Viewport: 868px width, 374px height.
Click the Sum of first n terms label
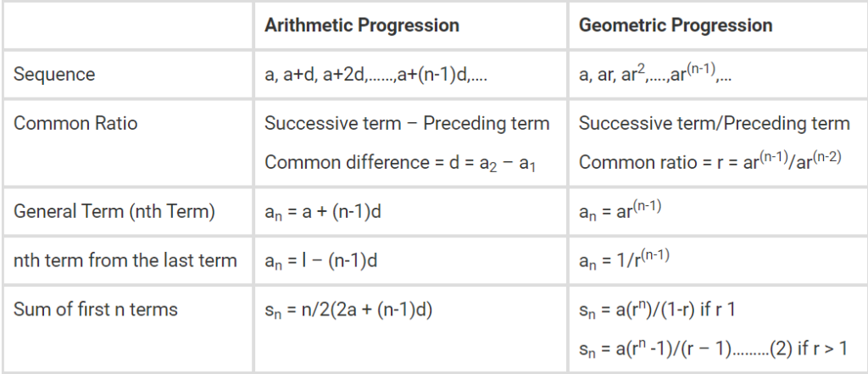96,309
